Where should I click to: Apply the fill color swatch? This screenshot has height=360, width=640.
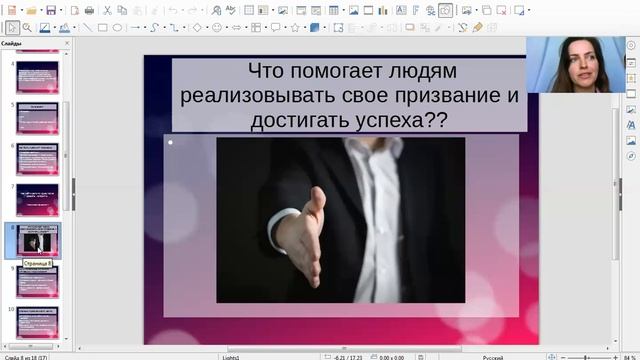[x=64, y=28]
